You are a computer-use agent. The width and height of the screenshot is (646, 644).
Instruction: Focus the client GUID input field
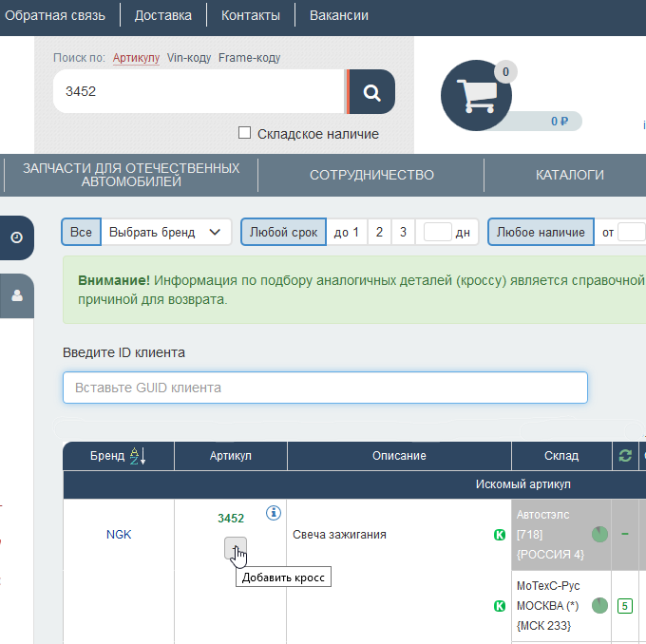(x=325, y=388)
